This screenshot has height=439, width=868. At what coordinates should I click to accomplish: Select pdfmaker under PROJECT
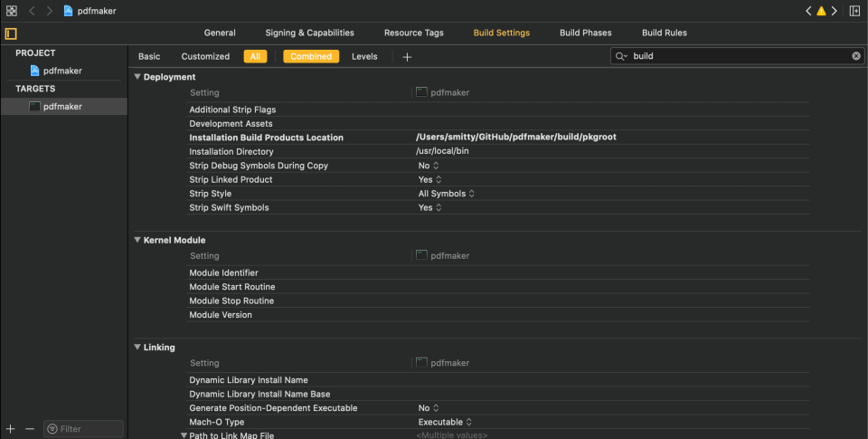(x=61, y=71)
